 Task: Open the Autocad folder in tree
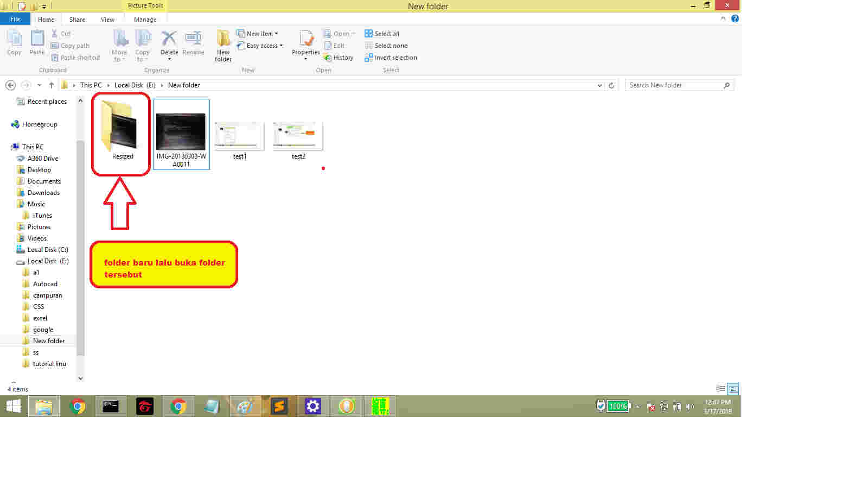click(x=40, y=284)
